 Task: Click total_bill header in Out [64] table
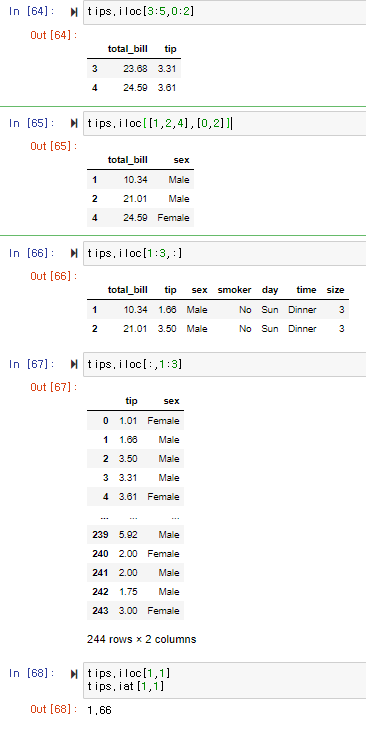pos(127,49)
